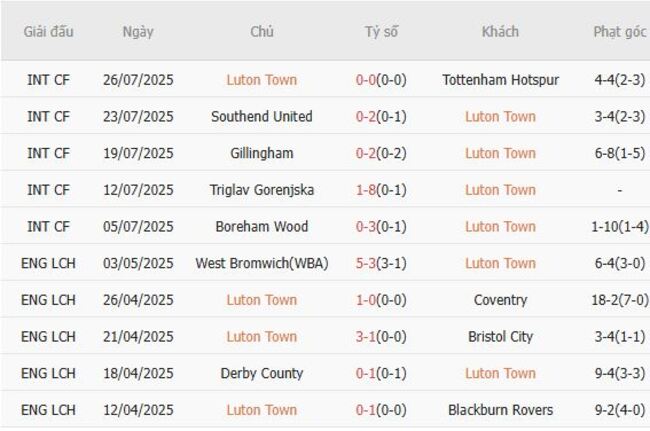This screenshot has height=431, width=650.
Task: Click the Derby County team name
Action: point(261,373)
